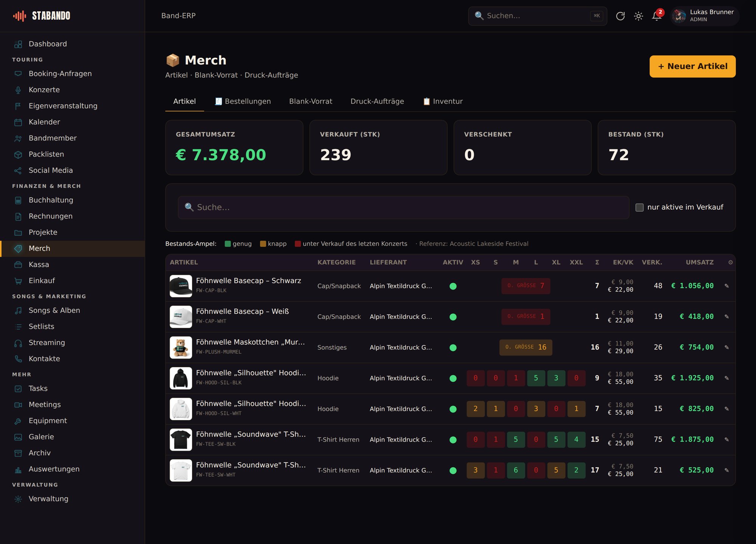Click the Stabando logo
The image size is (756, 544).
tap(42, 16)
